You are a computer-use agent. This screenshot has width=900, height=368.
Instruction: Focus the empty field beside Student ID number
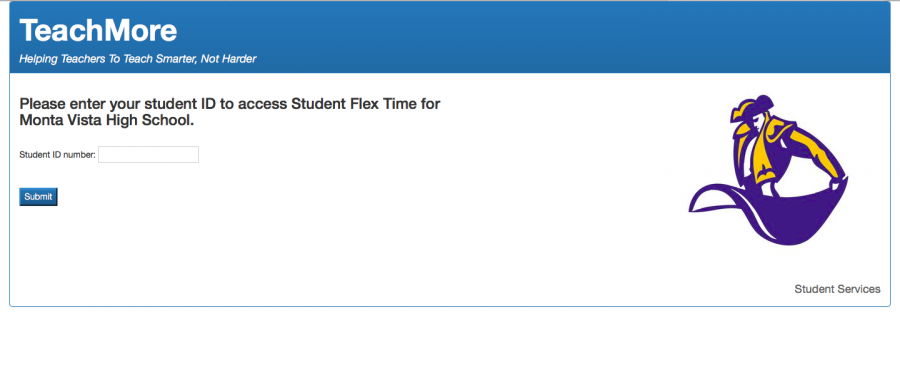(148, 154)
